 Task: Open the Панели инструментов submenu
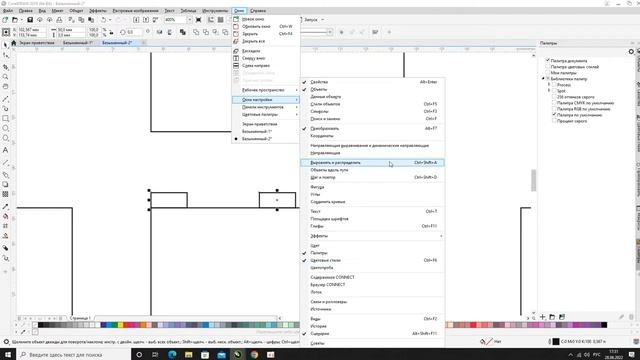pyautogui.click(x=266, y=107)
